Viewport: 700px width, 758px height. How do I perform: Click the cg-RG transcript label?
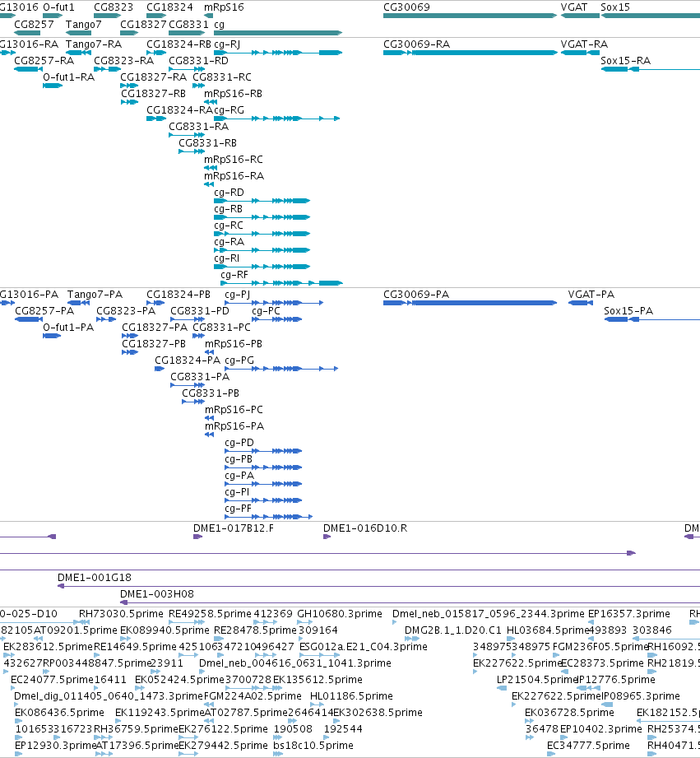[229, 110]
